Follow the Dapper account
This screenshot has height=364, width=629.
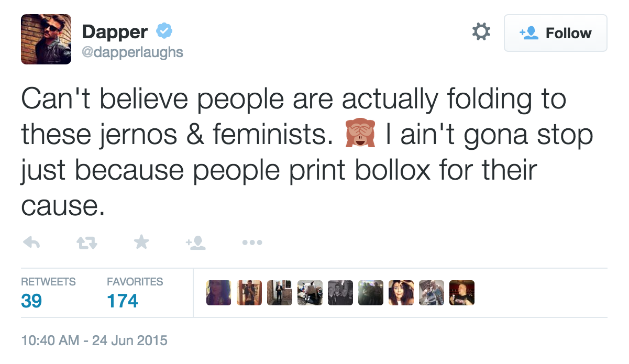coord(556,33)
